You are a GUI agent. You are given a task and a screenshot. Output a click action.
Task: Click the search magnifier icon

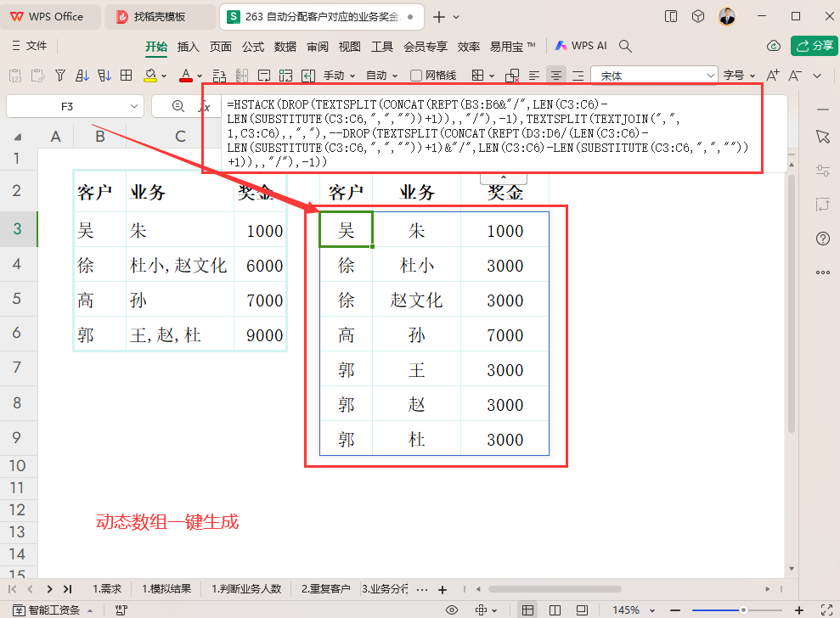pyautogui.click(x=625, y=46)
